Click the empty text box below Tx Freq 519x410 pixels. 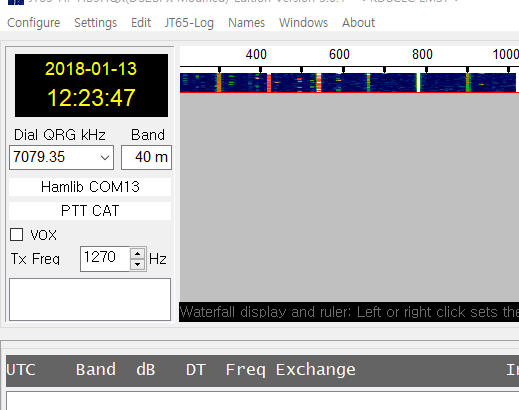point(90,299)
